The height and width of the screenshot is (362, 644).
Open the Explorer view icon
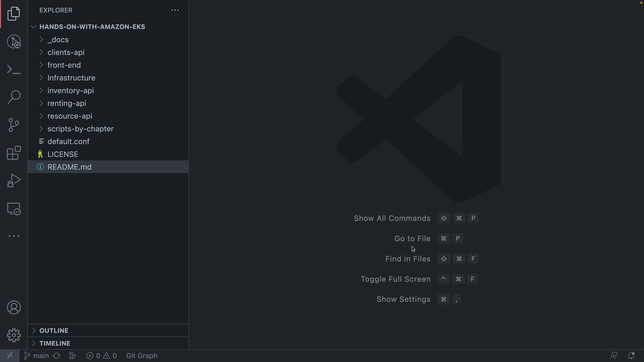coord(14,14)
